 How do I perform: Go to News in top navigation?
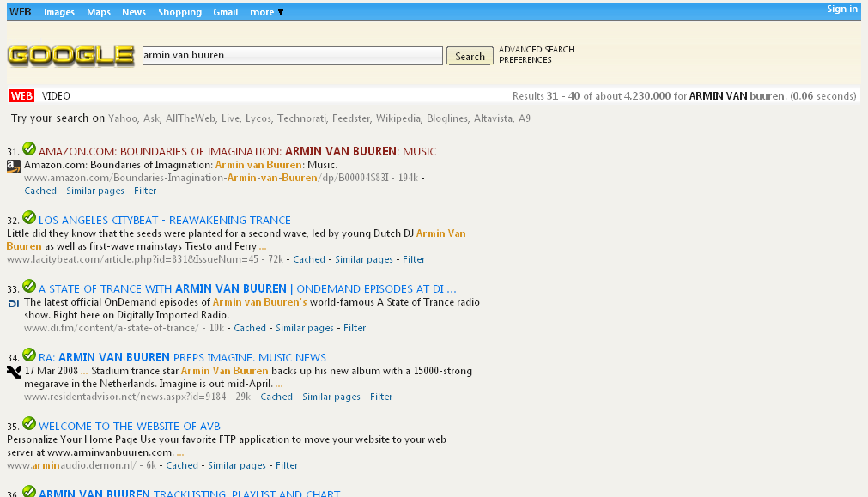click(x=134, y=12)
